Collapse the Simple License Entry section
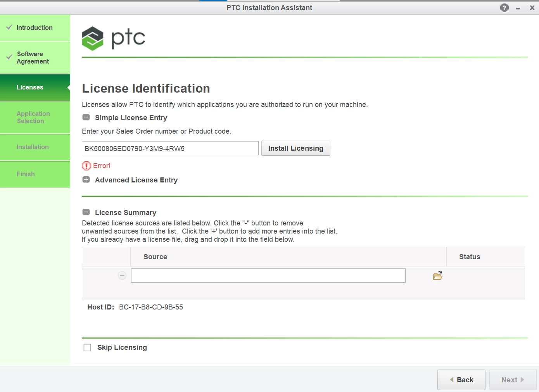 [86, 117]
